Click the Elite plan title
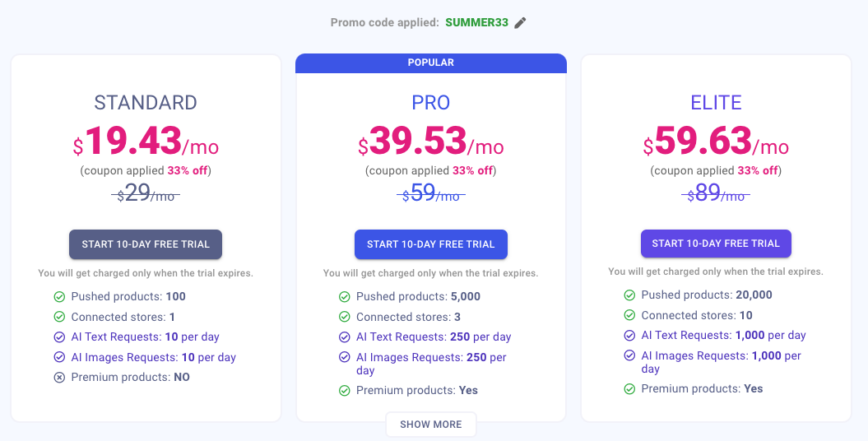Screen dimensions: 868x441 click(x=716, y=103)
